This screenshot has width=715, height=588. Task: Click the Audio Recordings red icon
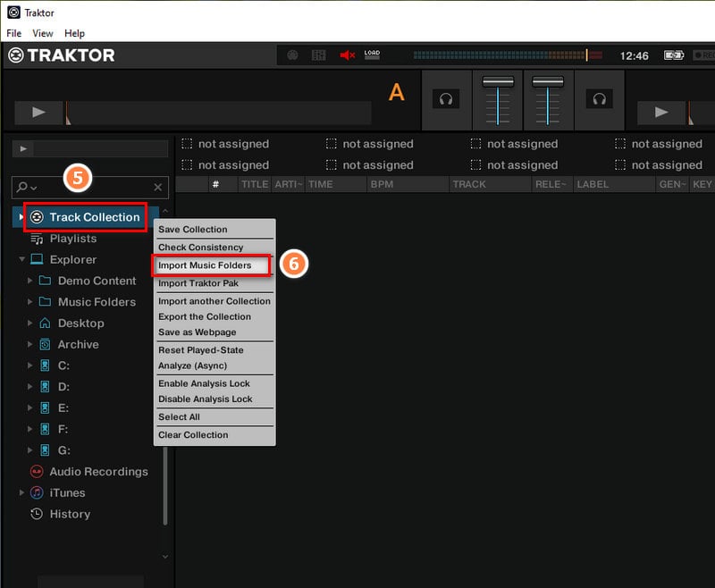coord(37,471)
